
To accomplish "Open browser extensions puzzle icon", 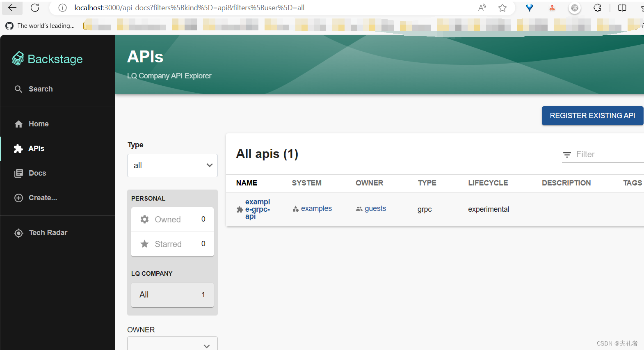I will pos(598,8).
